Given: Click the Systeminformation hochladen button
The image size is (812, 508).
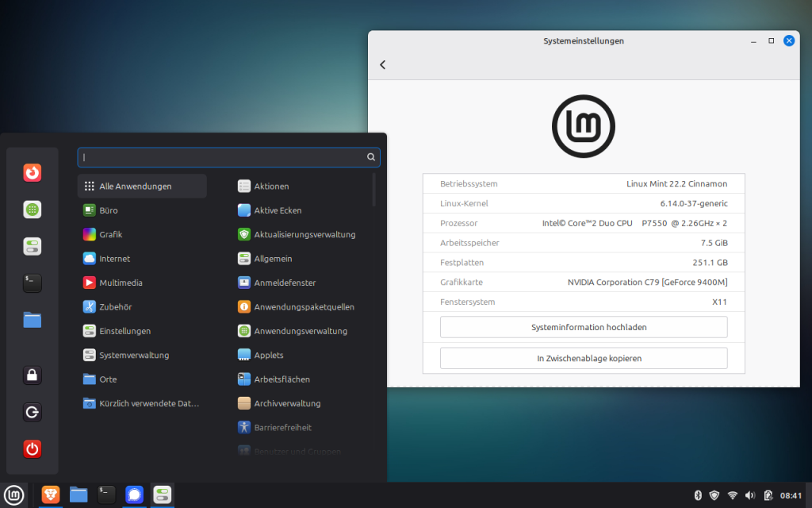Looking at the screenshot, I should pos(584,327).
